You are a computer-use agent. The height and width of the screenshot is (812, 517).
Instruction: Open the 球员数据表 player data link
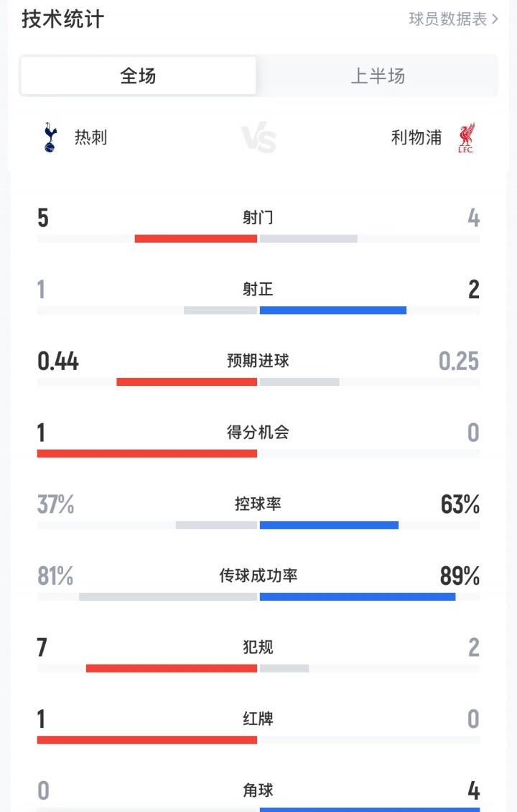pos(448,19)
